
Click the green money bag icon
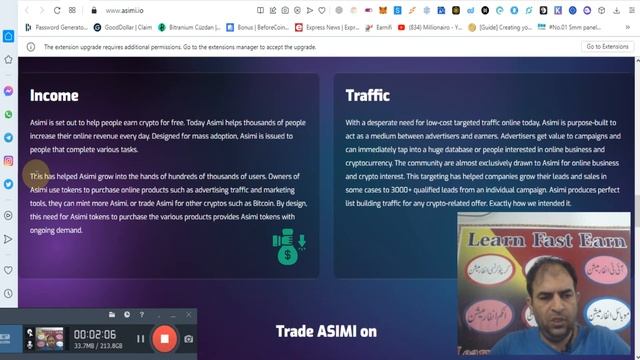pos(289,247)
